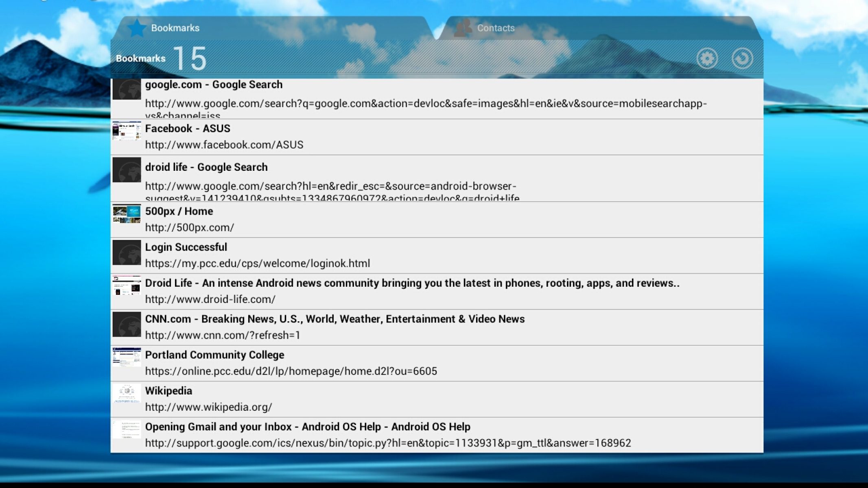This screenshot has width=868, height=488.
Task: Click the blue star Bookmarks icon
Action: point(137,28)
